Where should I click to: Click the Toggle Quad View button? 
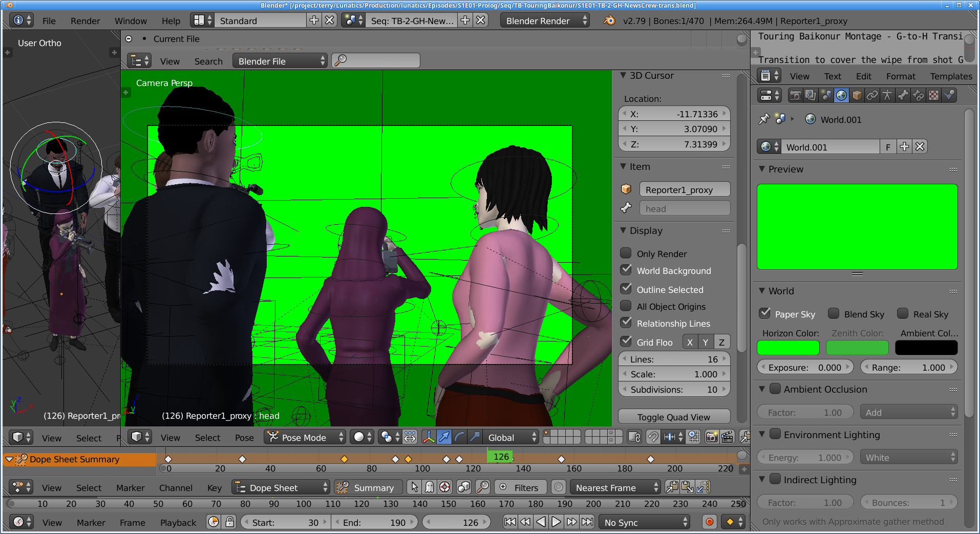(x=673, y=417)
